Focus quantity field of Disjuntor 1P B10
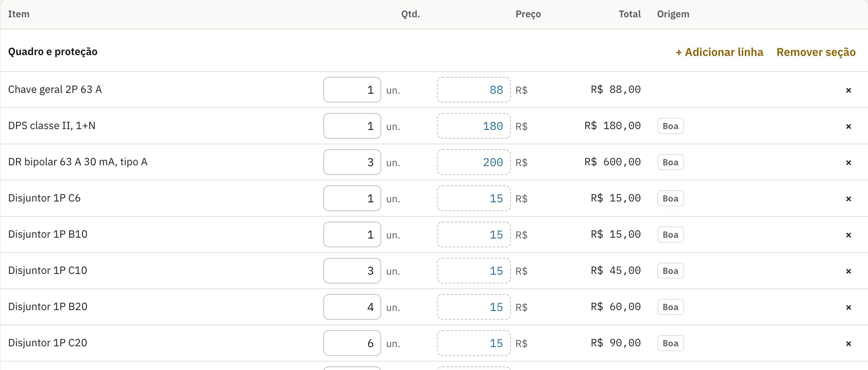 tap(352, 234)
